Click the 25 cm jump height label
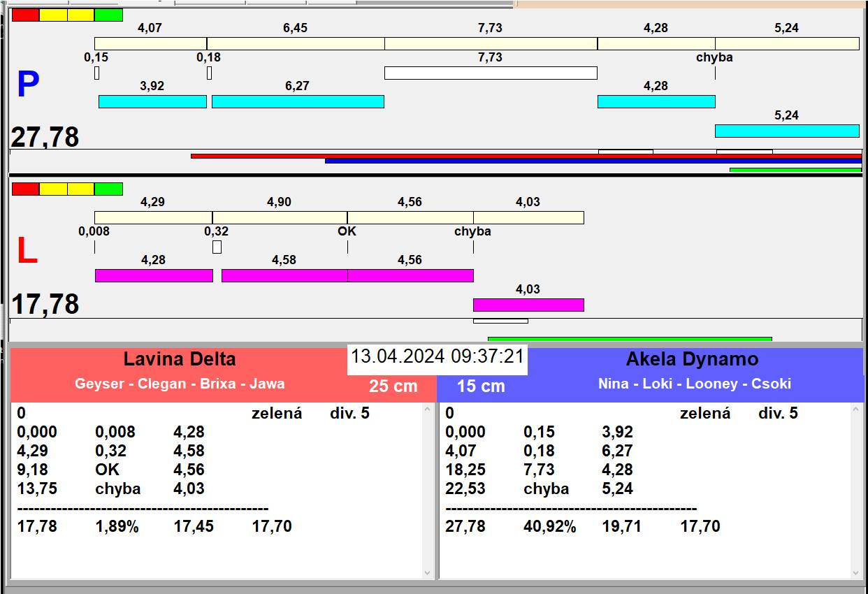This screenshot has height=594, width=868. 393,386
